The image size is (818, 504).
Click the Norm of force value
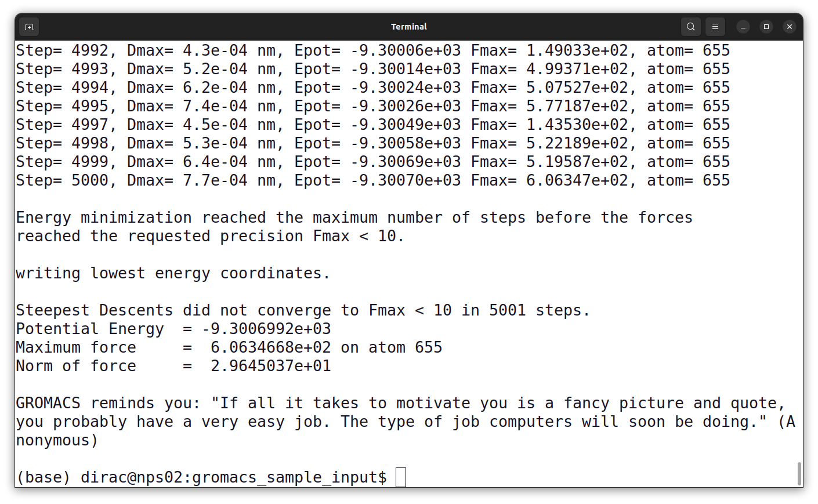271,366
